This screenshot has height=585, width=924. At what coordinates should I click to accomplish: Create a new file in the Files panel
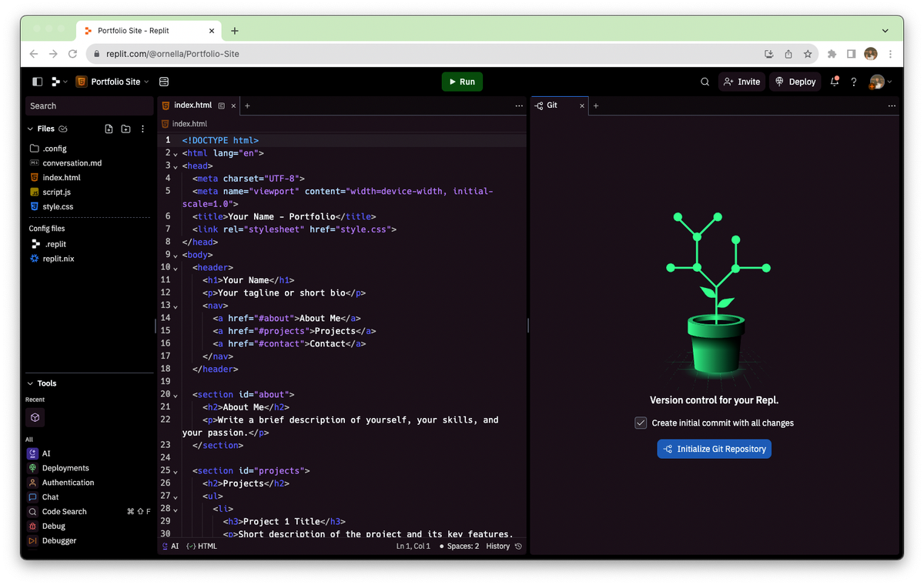point(109,129)
